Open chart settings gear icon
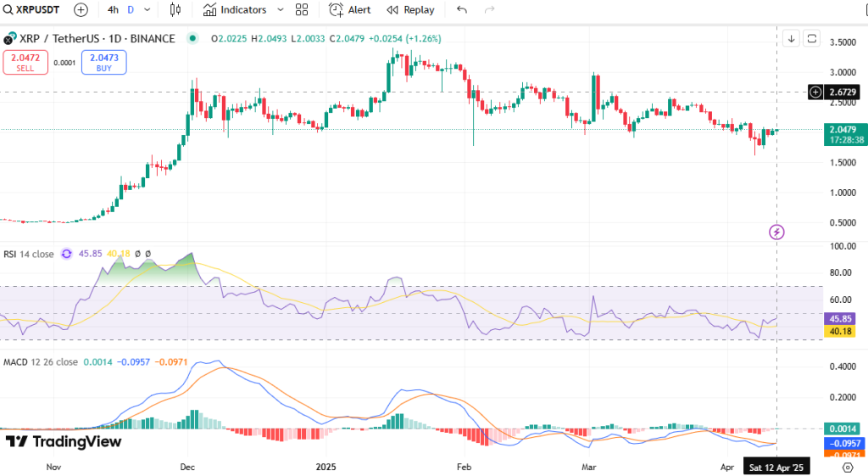868x476 pixels. pyautogui.click(x=848, y=468)
